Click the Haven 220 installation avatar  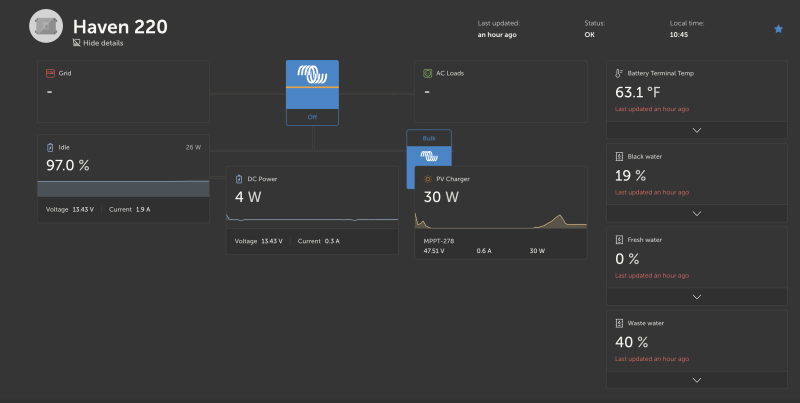pyautogui.click(x=46, y=26)
